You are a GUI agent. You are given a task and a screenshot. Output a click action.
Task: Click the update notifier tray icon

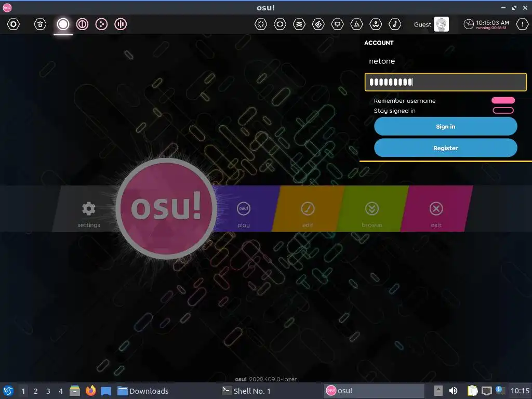pos(500,390)
